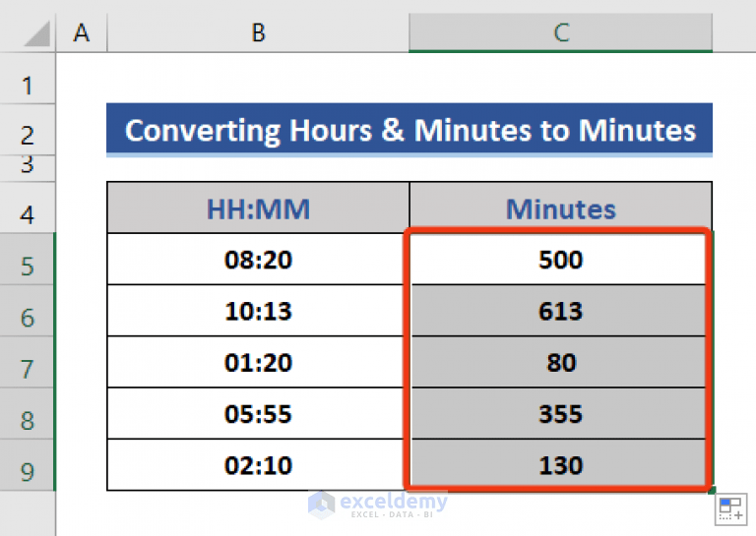Select the cell with value 613

point(561,311)
